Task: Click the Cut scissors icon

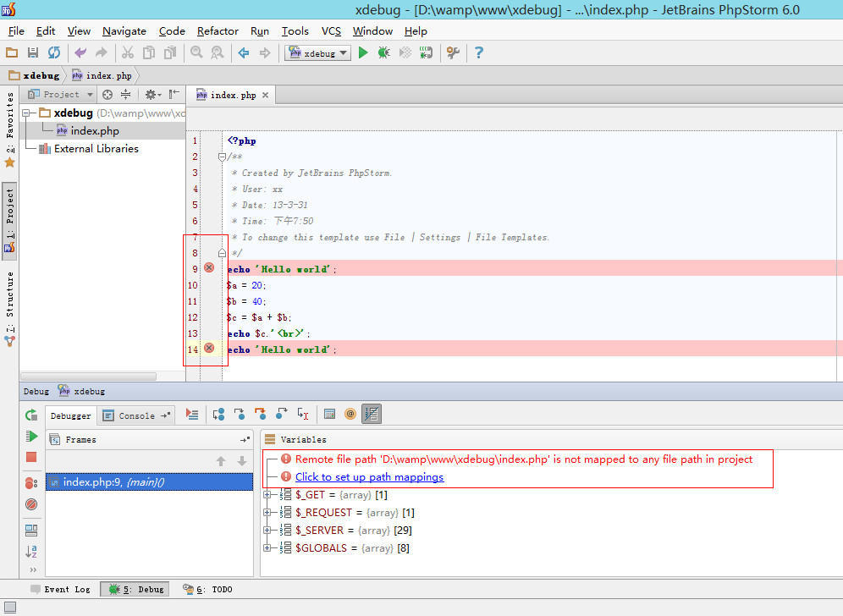Action: [x=128, y=52]
